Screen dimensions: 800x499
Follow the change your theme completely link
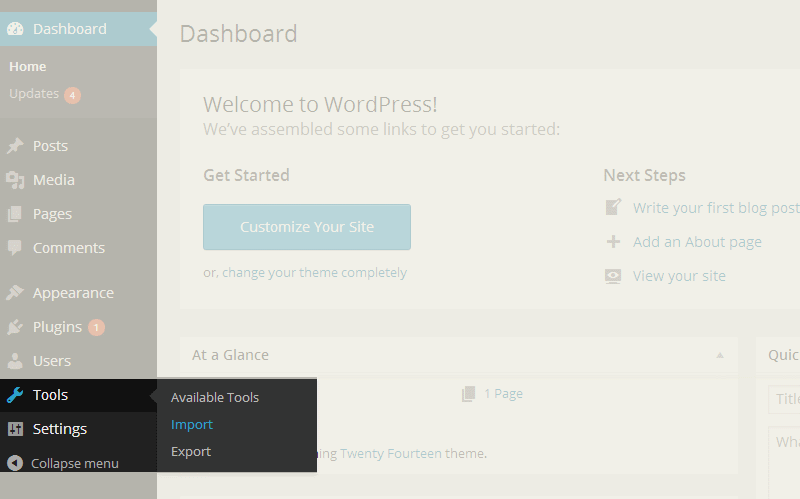(x=314, y=272)
